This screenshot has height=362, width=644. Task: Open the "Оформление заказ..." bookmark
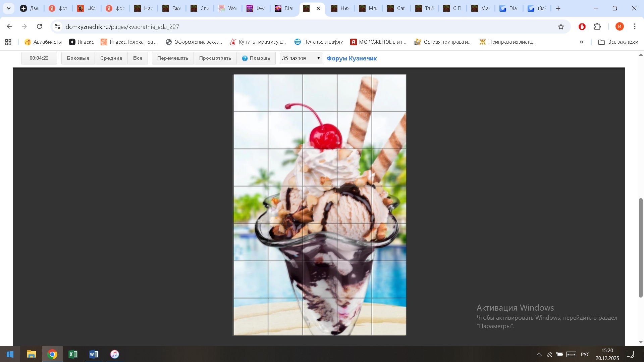pyautogui.click(x=194, y=42)
